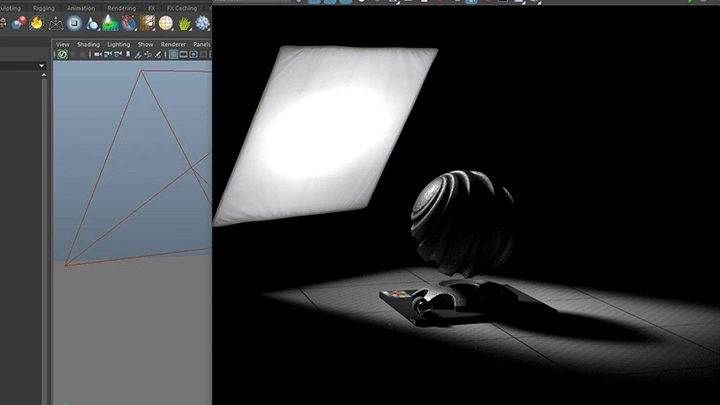
Task: Click the blue pencil icon in viewport toolbar
Action: coord(138,55)
